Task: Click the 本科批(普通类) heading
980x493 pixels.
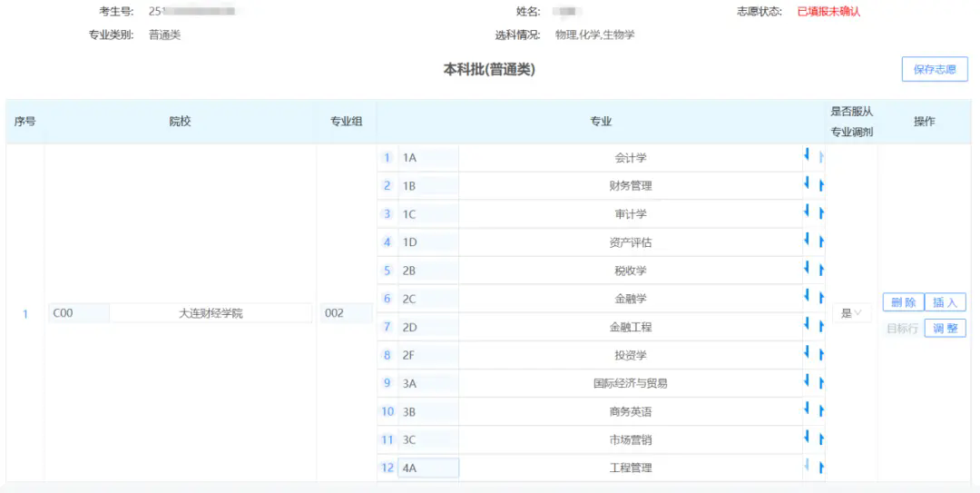Action: click(x=489, y=70)
